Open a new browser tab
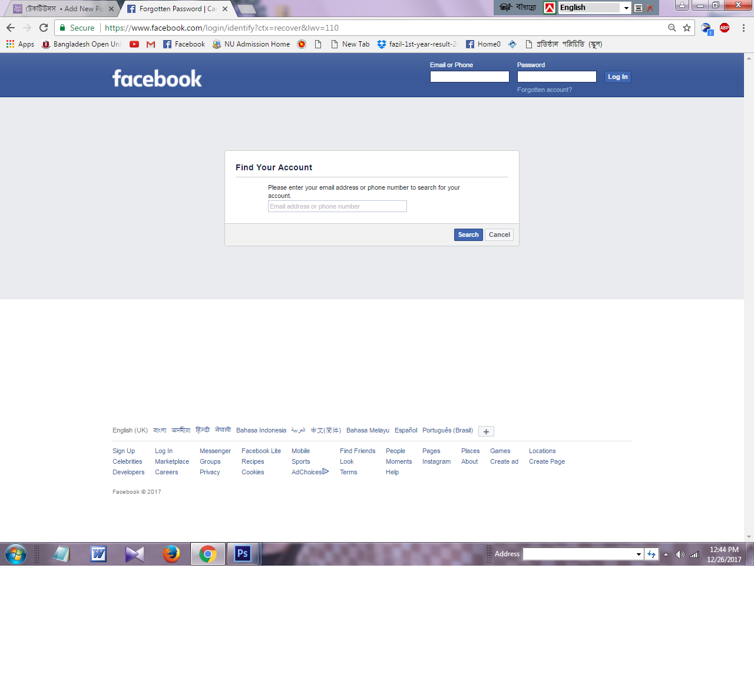 246,9
